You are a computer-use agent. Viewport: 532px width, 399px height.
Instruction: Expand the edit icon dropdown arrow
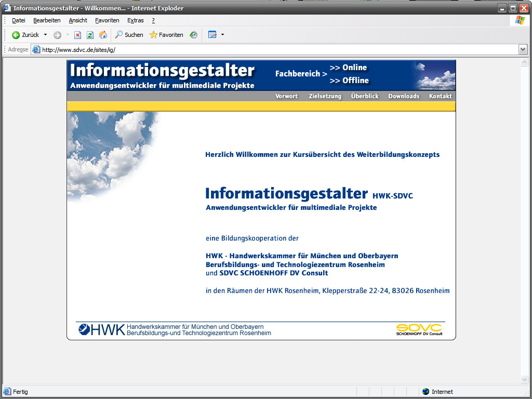pyautogui.click(x=222, y=35)
